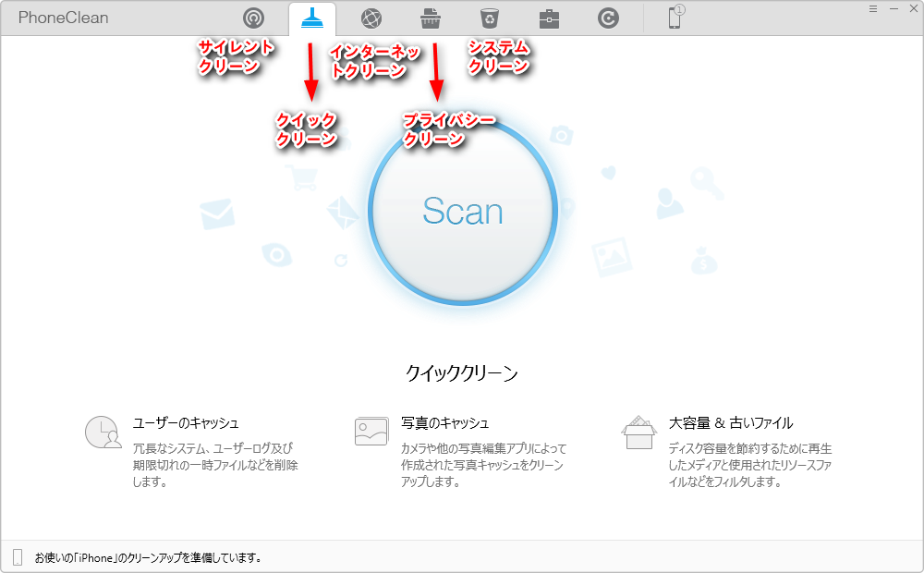Click the iPhone cleanup status message

148,557
